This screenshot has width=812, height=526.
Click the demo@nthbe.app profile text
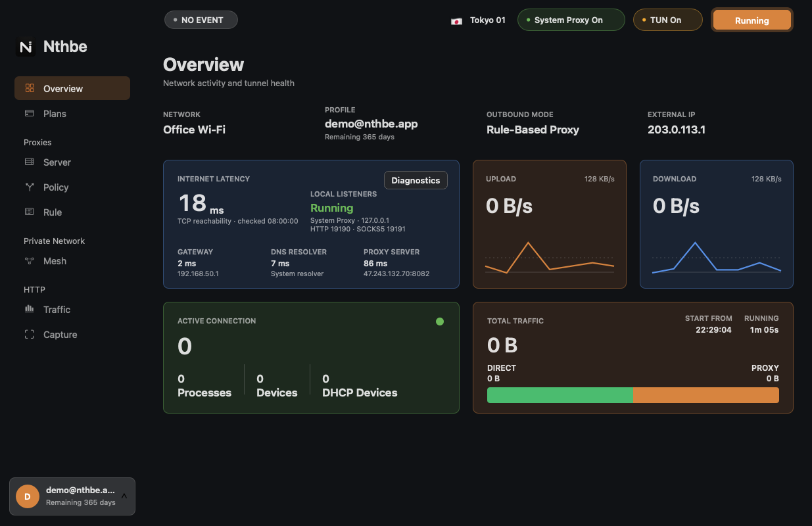371,124
